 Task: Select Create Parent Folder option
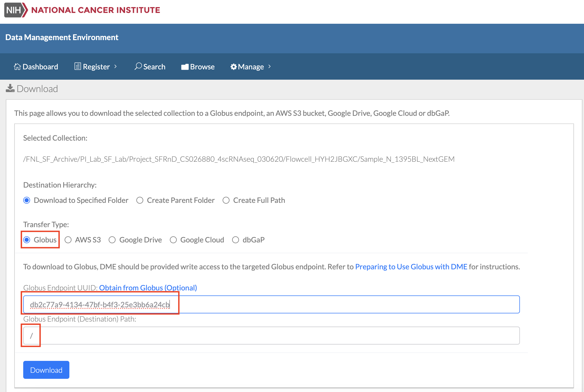click(140, 200)
